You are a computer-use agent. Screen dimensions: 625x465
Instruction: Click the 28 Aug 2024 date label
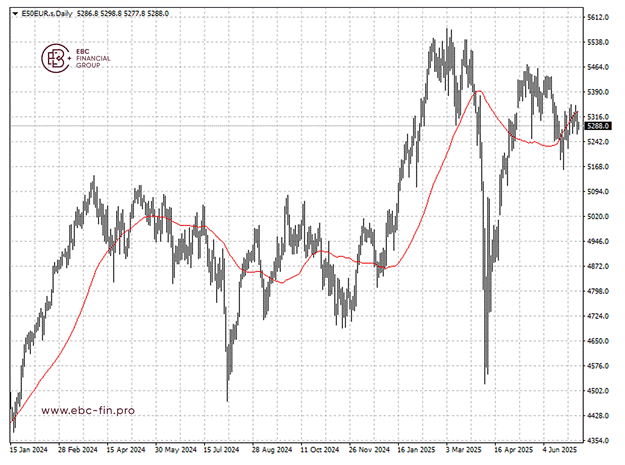(272, 450)
